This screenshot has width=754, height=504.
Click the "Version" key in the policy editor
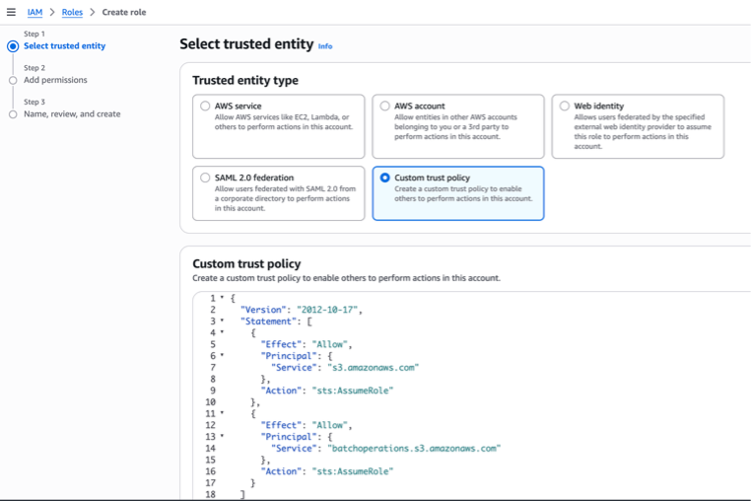coord(263,310)
